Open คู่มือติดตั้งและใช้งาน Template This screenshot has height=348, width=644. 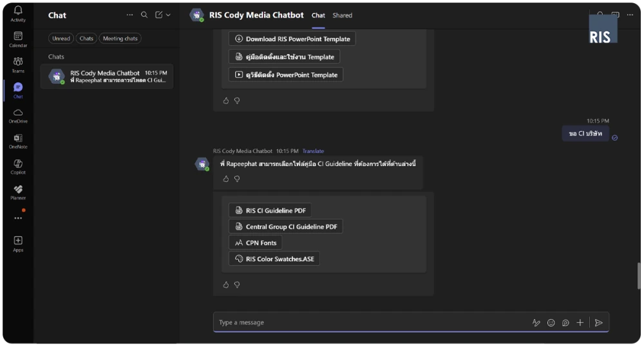tap(284, 57)
